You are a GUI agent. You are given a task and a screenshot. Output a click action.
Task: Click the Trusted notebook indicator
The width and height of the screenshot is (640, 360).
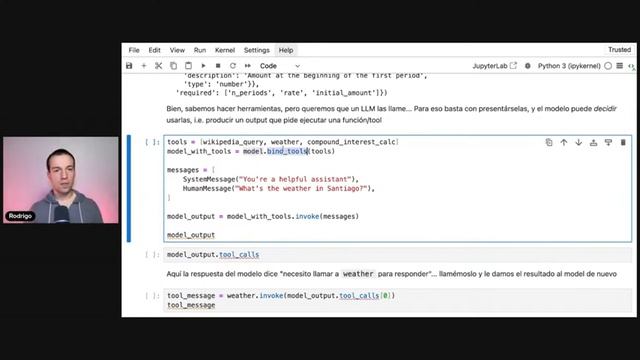619,49
